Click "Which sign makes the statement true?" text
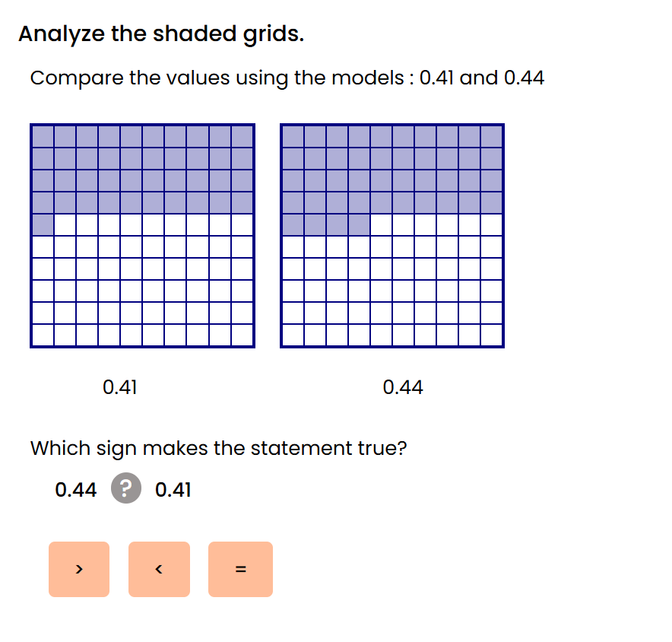This screenshot has width=672, height=642. coord(218,448)
